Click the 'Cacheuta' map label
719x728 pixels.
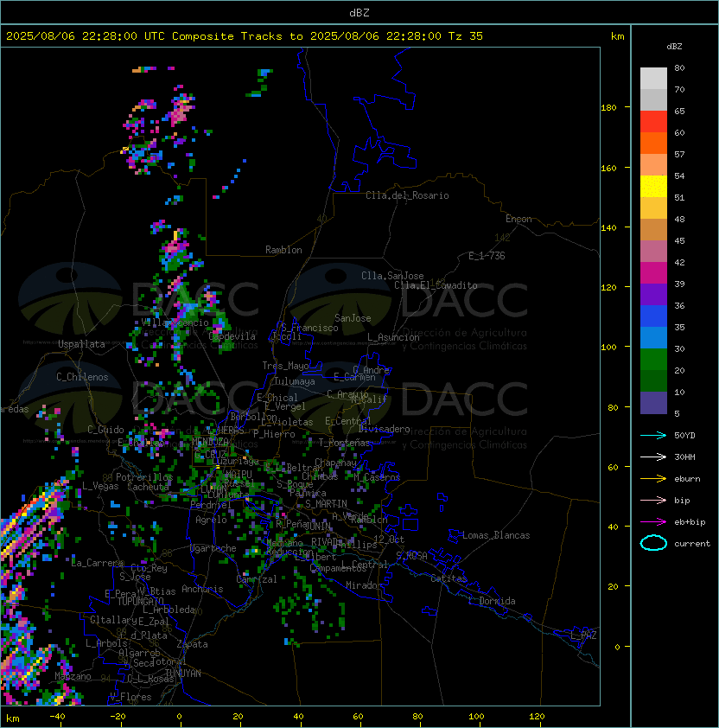(148, 487)
